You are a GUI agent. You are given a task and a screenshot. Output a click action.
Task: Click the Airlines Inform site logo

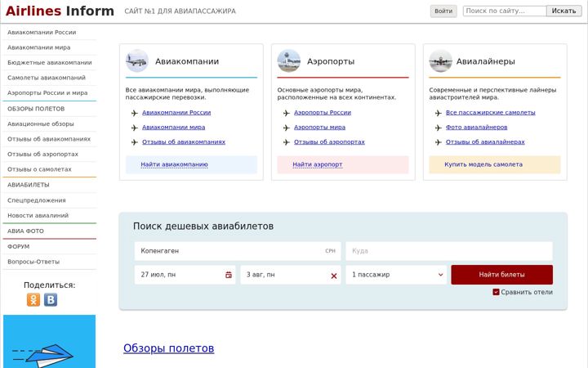(x=60, y=11)
